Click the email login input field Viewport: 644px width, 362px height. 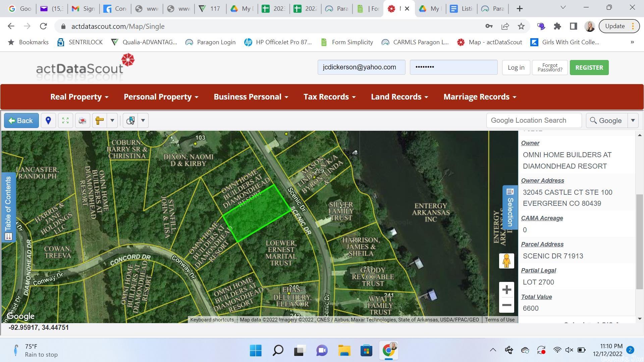(361, 67)
